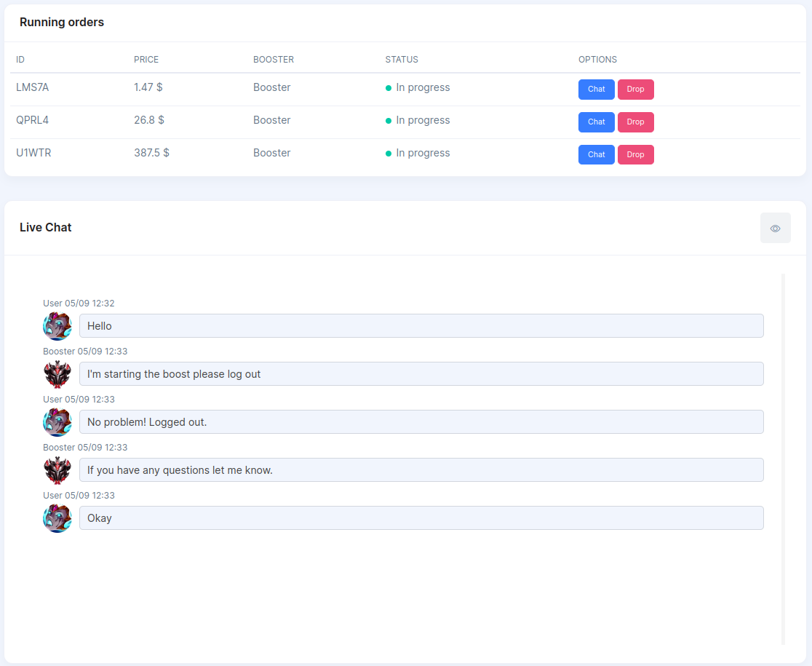Click green status dot for order QPRL4
Screen dimensions: 812x666
(x=389, y=121)
